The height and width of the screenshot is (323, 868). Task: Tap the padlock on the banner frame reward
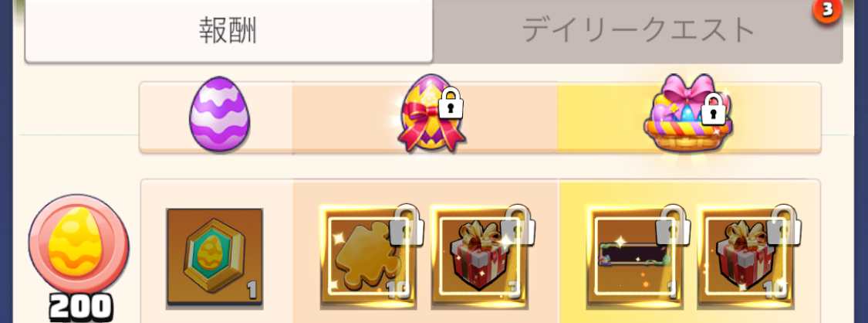tap(673, 224)
